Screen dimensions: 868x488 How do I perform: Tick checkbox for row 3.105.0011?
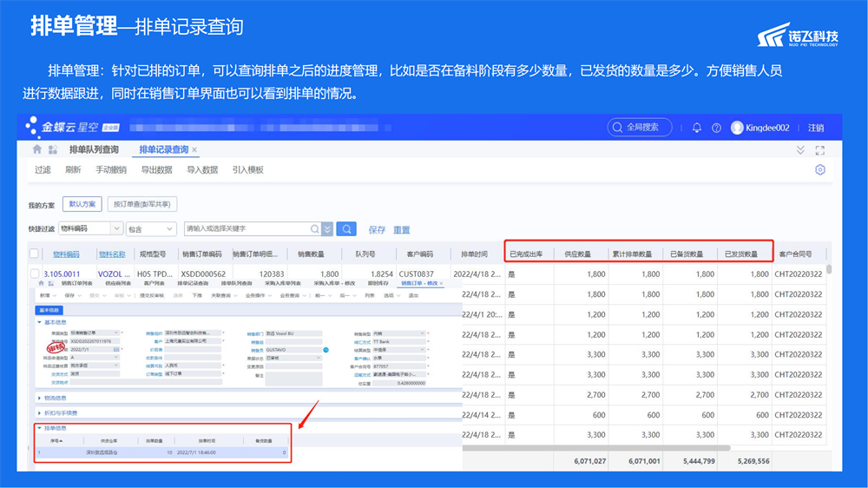(35, 274)
